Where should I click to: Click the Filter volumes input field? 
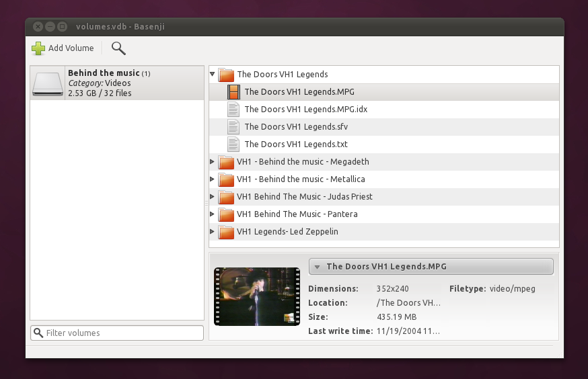117,333
